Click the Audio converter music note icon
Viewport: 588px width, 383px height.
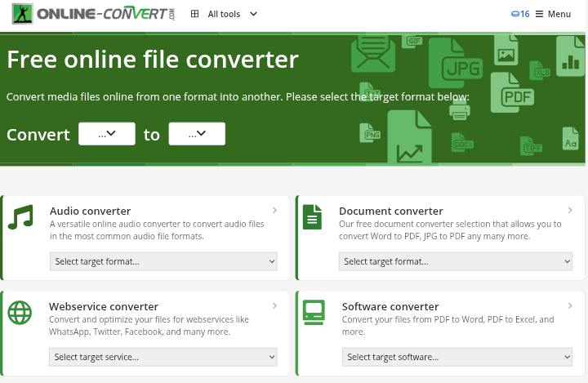click(x=20, y=217)
